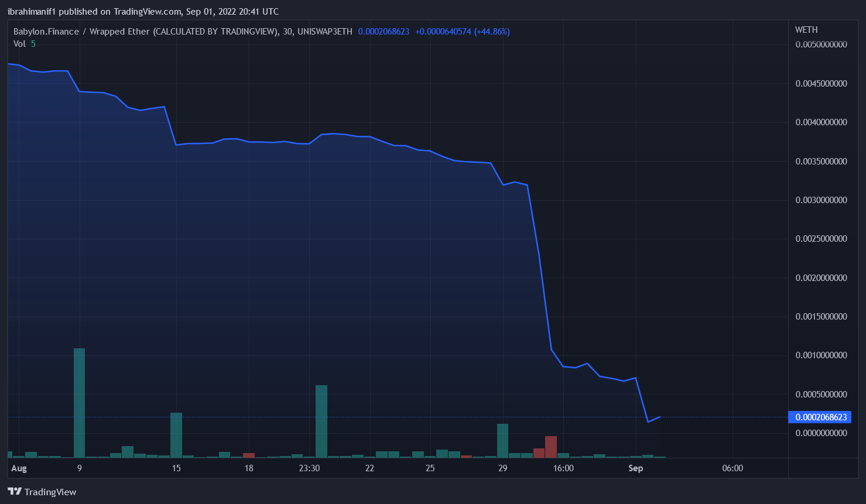Click the volume bar above date 29
The image size is (866, 504).
[x=502, y=441]
